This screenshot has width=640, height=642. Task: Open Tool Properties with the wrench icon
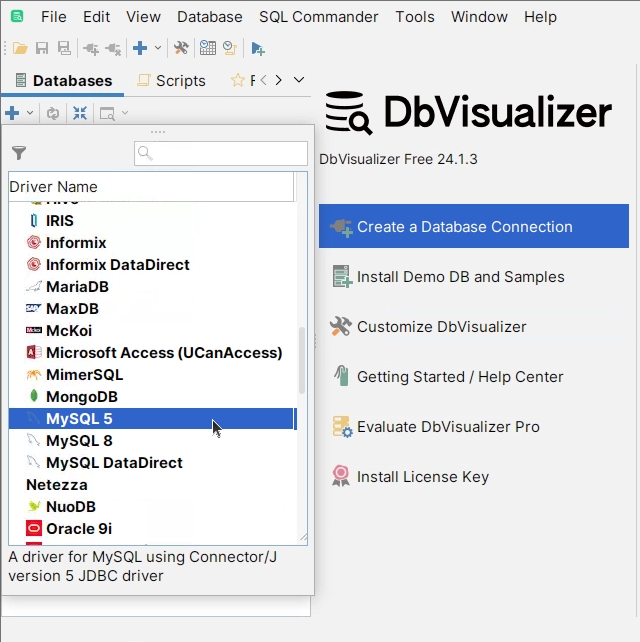(181, 48)
